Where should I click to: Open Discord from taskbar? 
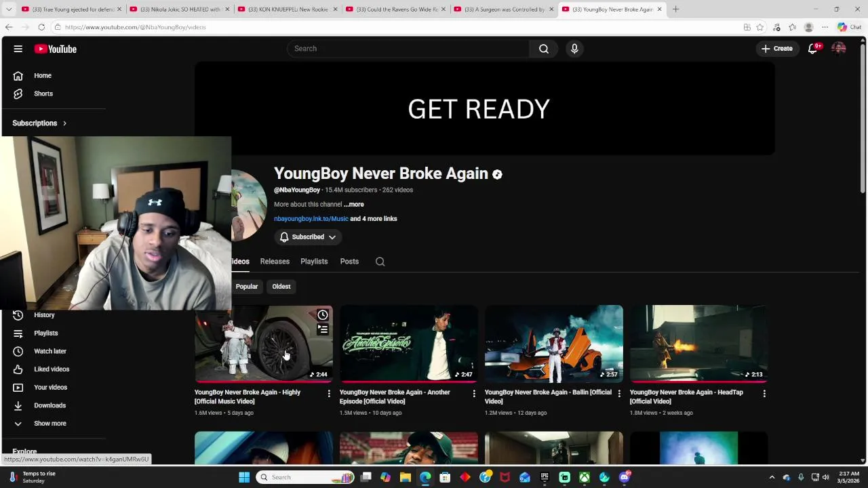pos(624,477)
